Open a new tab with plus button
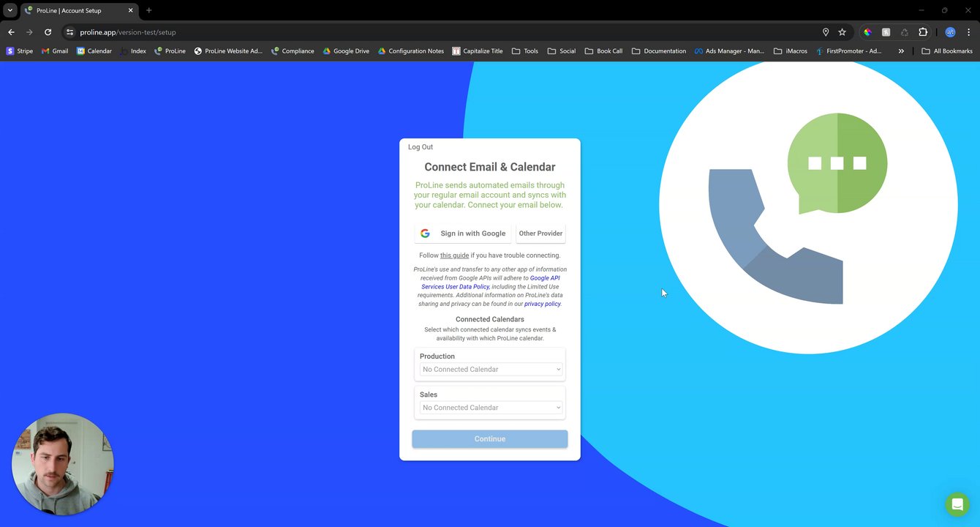Viewport: 980px width, 527px height. [x=148, y=10]
